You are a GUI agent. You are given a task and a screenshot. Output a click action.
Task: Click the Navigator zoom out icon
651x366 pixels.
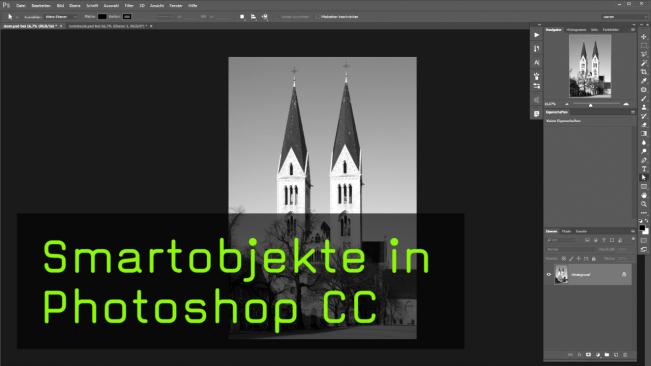(567, 104)
